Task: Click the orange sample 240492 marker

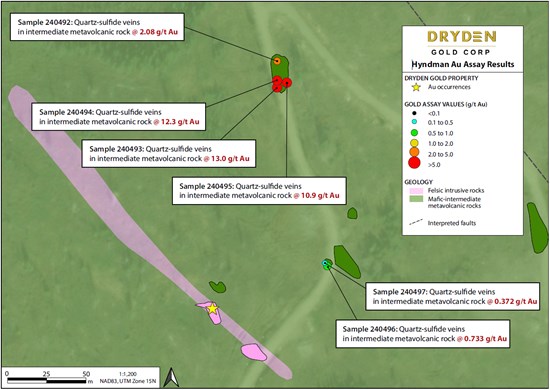Action: (277, 61)
